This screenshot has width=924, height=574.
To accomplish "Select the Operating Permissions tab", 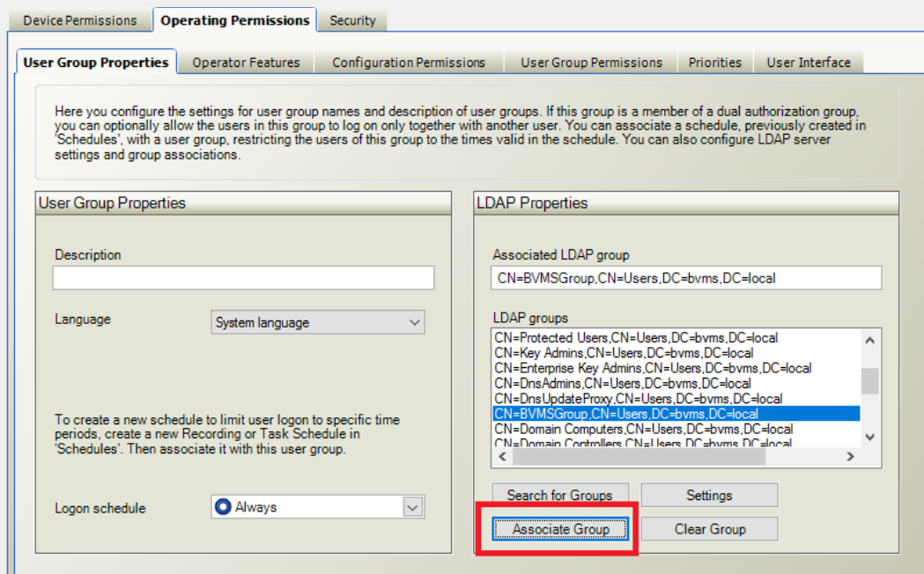I will [x=235, y=20].
